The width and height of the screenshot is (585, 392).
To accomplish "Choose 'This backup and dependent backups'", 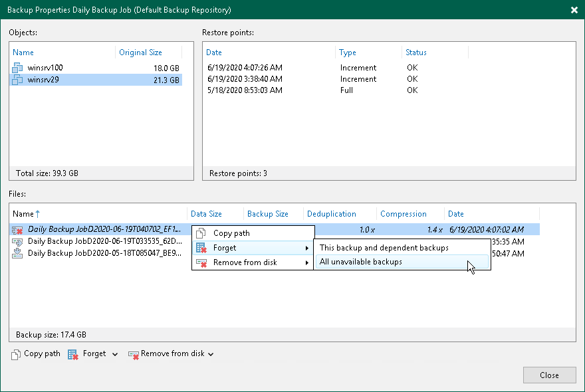I will tap(384, 248).
